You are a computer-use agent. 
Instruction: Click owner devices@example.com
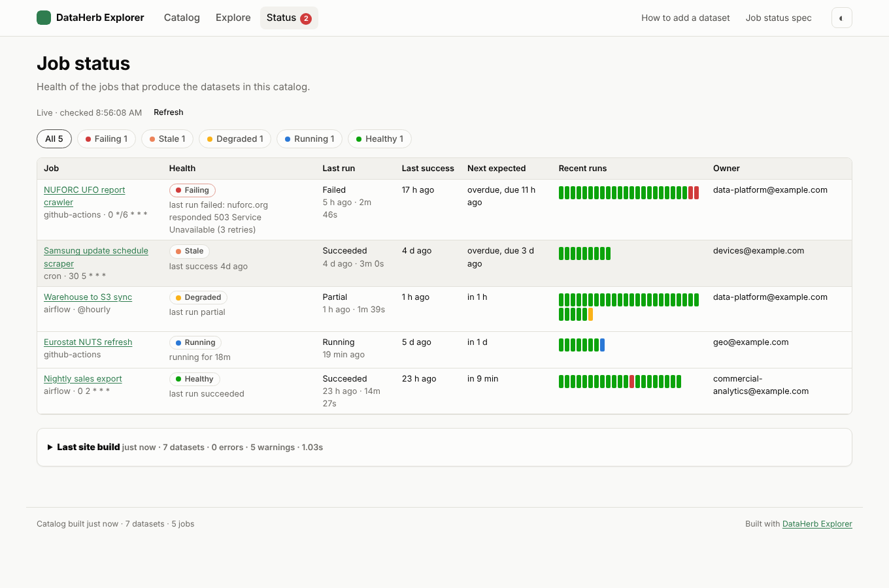758,251
